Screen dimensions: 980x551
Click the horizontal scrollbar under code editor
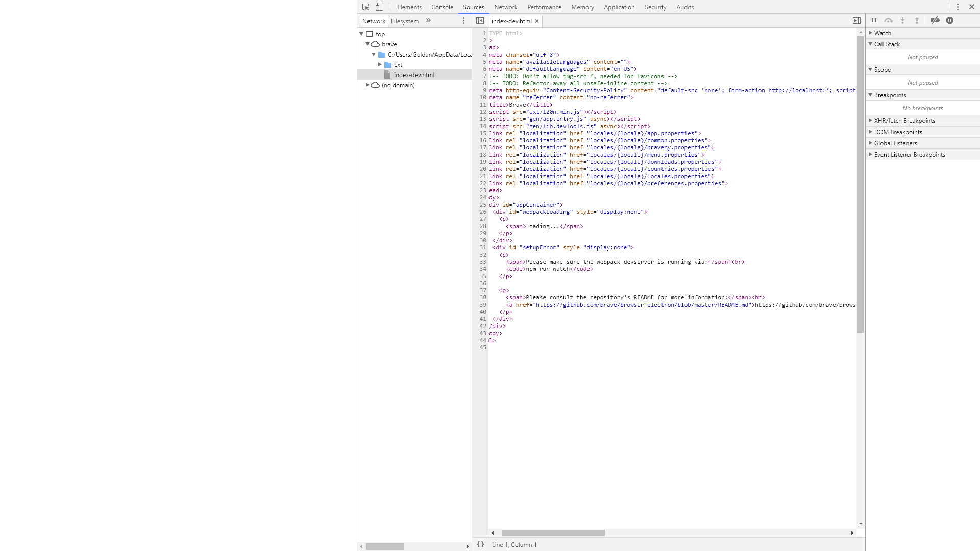[553, 533]
